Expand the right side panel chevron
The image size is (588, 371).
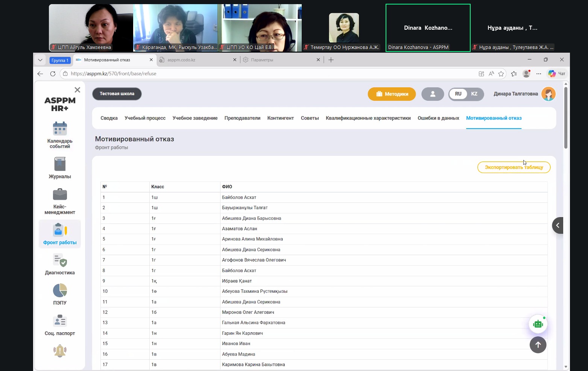point(558,225)
